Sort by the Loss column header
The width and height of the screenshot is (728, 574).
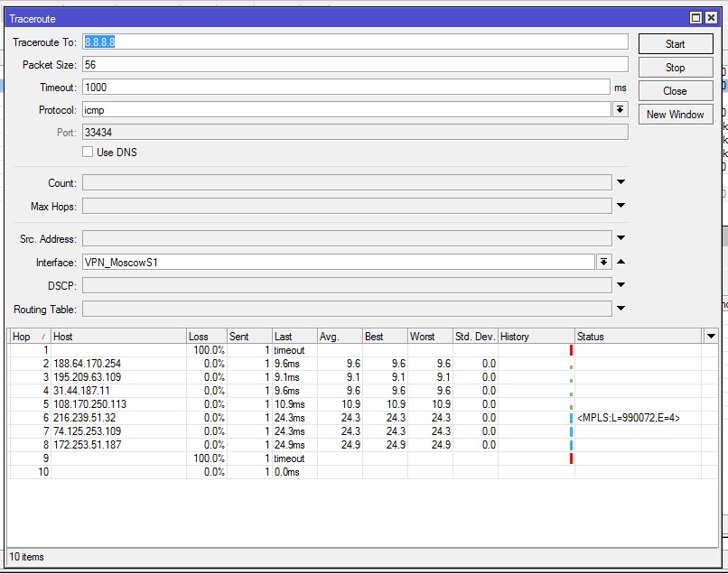[x=207, y=337]
